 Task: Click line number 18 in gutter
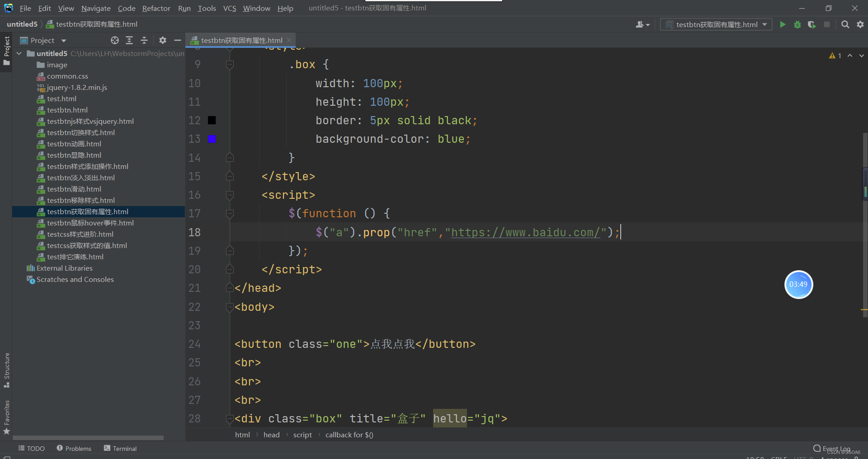[194, 232]
